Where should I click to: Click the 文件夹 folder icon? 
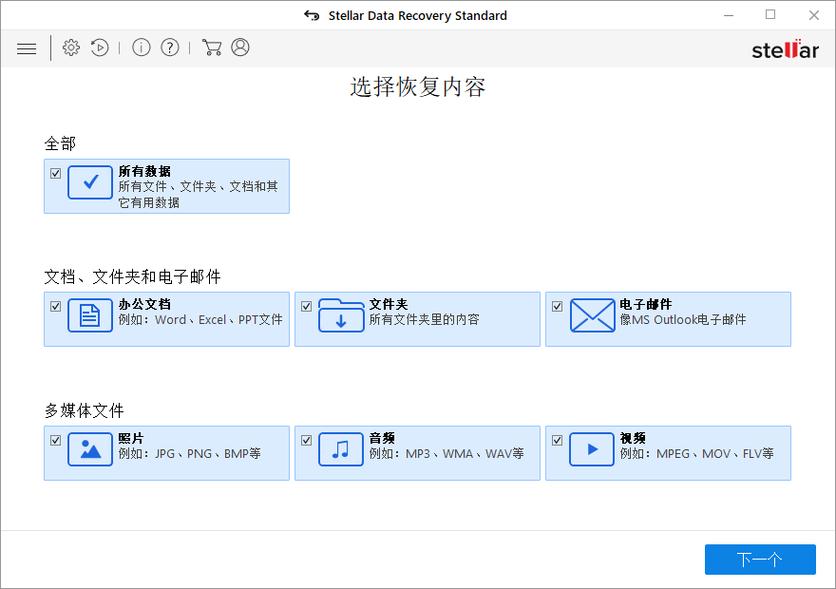coord(340,318)
